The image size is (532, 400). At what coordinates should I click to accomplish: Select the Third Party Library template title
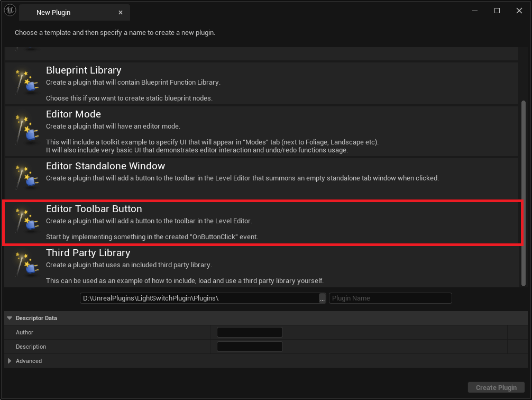point(88,253)
